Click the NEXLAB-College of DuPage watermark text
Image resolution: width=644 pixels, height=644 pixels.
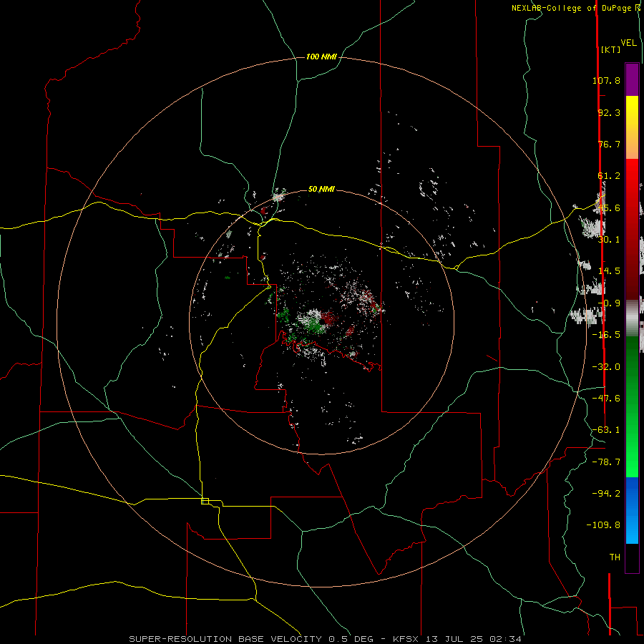point(572,8)
